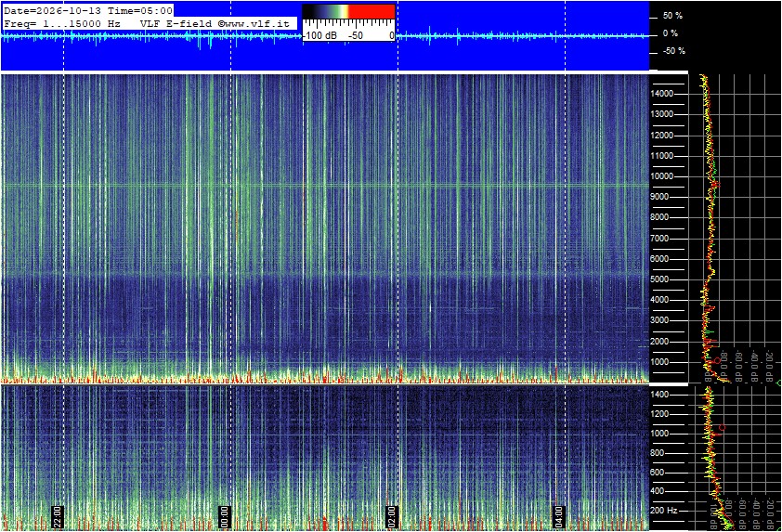The height and width of the screenshot is (532, 782).
Task: Click the 6000 Hz frequency axis label
Action: point(659,259)
